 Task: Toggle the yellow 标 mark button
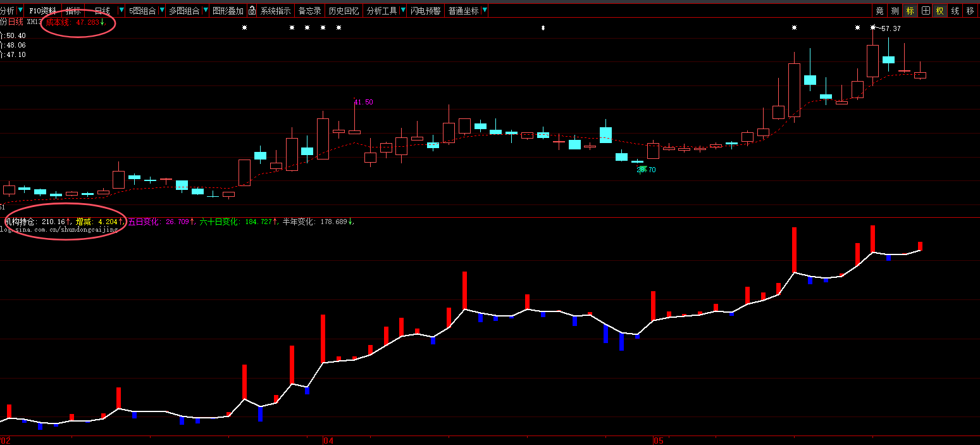click(910, 11)
